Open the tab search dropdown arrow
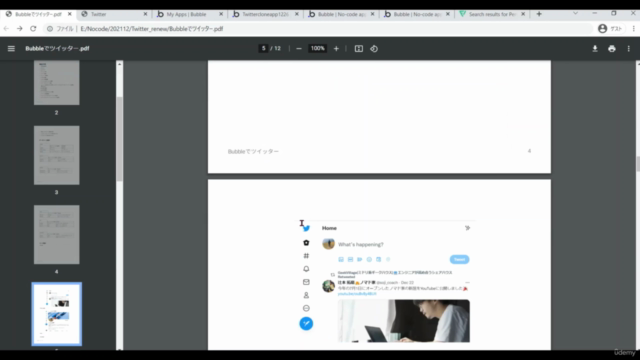 [576, 13]
